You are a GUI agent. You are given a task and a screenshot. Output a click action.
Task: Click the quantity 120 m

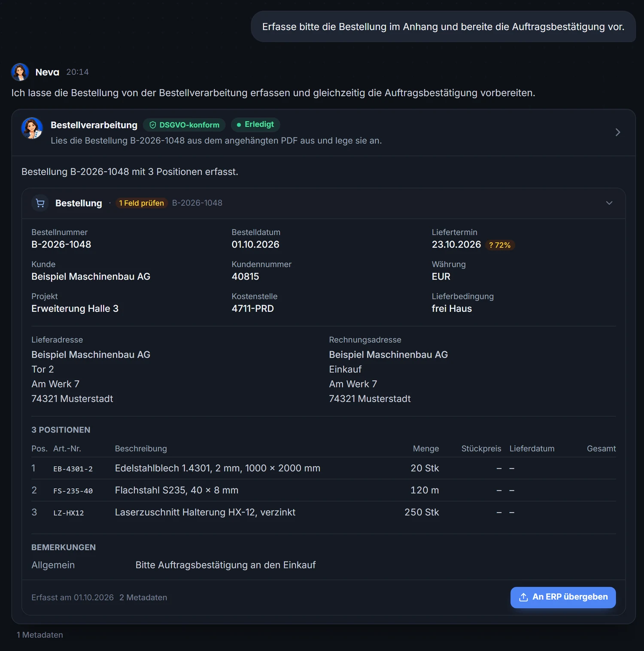[x=425, y=490]
